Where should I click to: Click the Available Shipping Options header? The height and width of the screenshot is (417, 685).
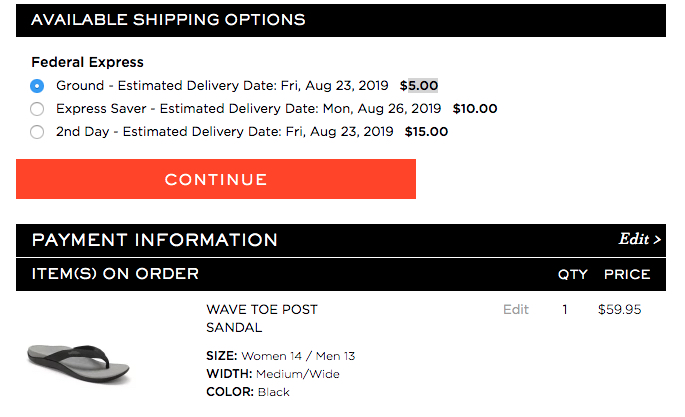[168, 20]
